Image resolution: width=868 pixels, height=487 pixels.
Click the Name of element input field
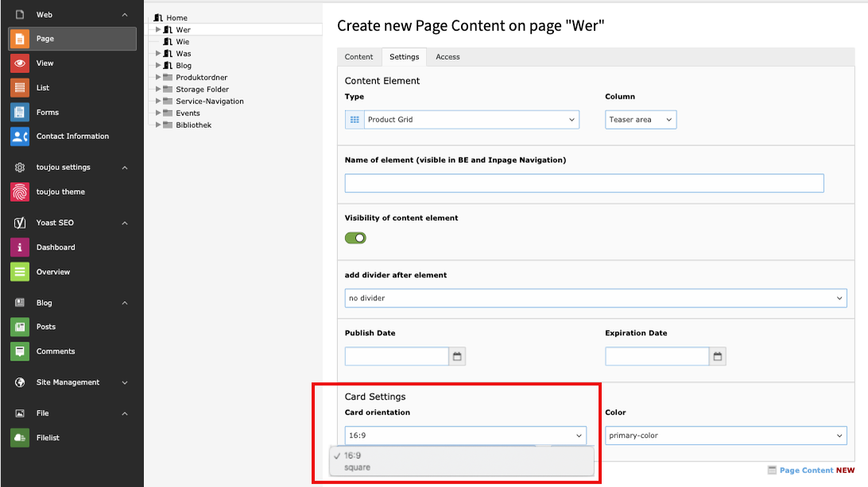click(584, 184)
